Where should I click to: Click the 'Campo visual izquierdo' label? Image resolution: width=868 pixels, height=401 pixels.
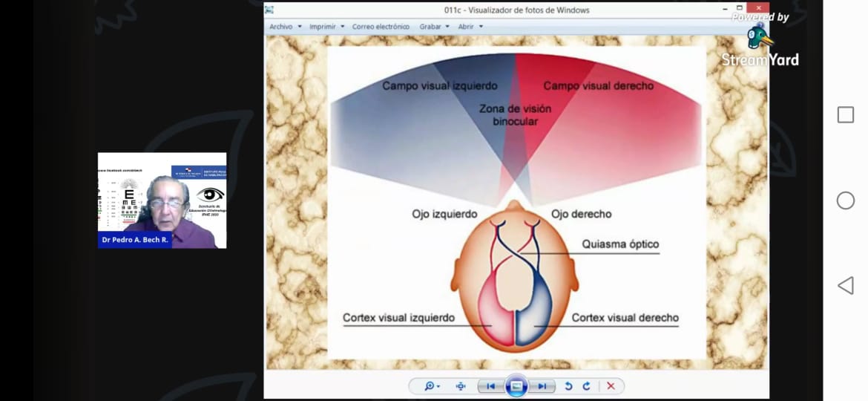(439, 86)
